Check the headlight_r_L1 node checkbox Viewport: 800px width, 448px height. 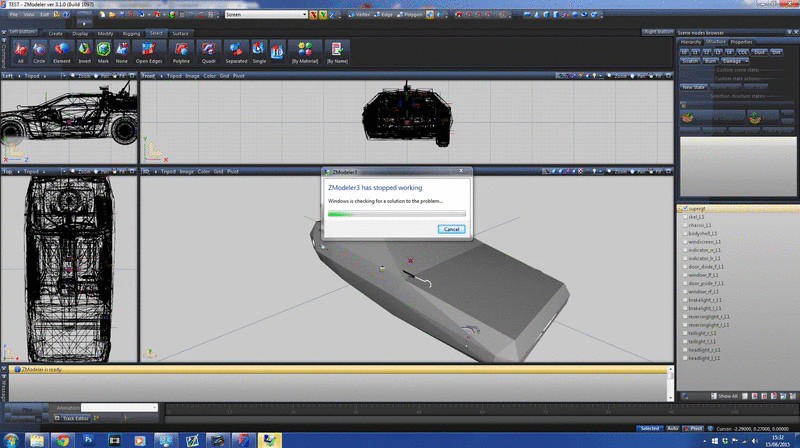pos(685,350)
